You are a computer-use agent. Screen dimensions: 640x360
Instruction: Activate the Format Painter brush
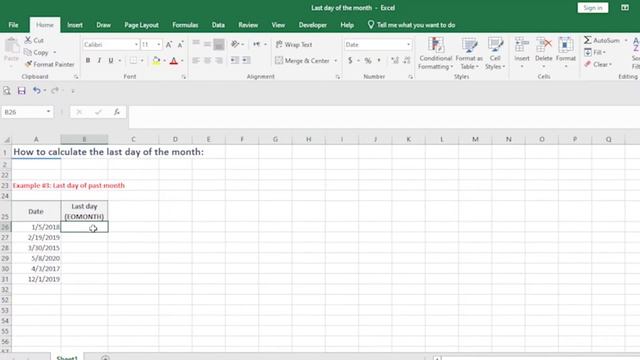coord(28,64)
